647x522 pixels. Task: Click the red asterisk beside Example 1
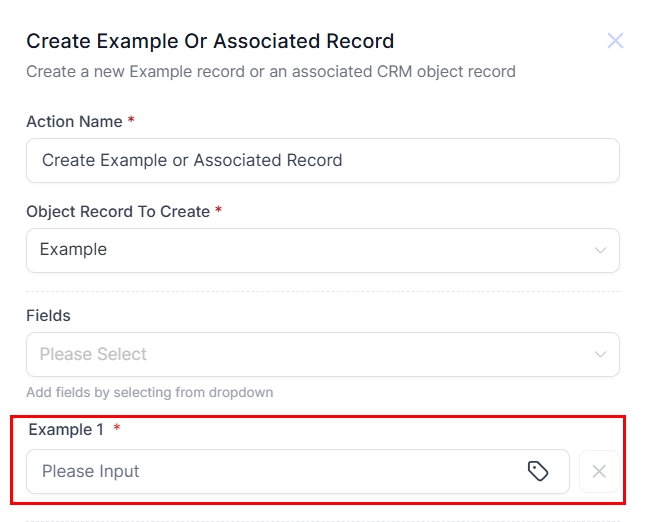[x=116, y=429]
